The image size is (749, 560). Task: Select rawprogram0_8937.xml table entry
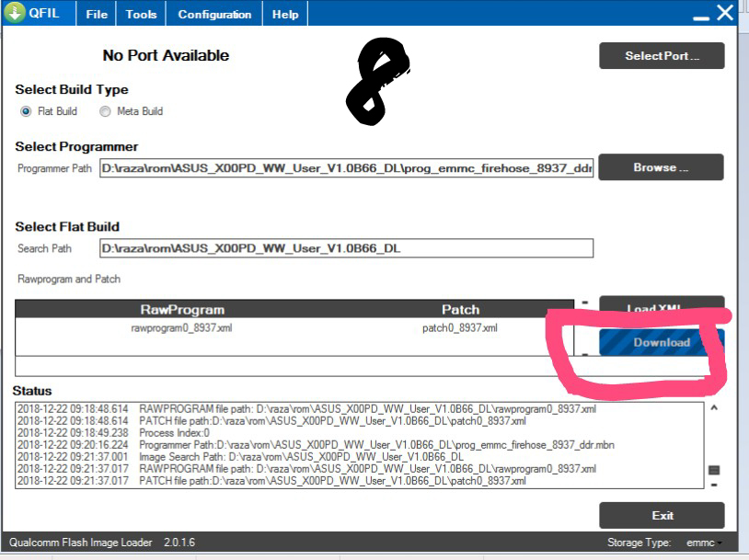pyautogui.click(x=181, y=328)
